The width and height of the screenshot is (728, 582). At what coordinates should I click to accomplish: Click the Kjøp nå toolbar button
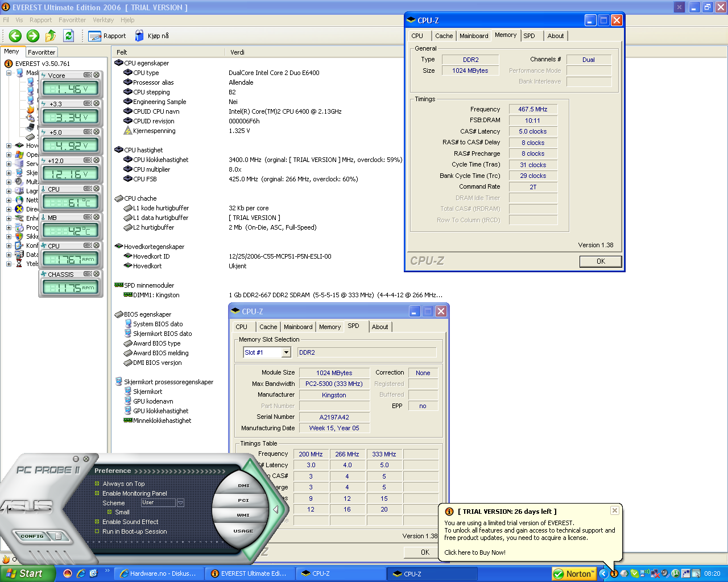pyautogui.click(x=152, y=36)
